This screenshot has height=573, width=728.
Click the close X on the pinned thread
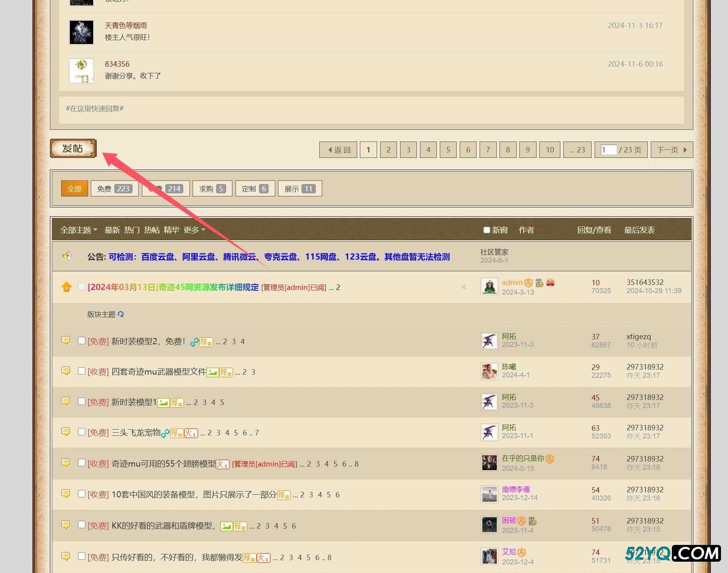click(x=463, y=287)
